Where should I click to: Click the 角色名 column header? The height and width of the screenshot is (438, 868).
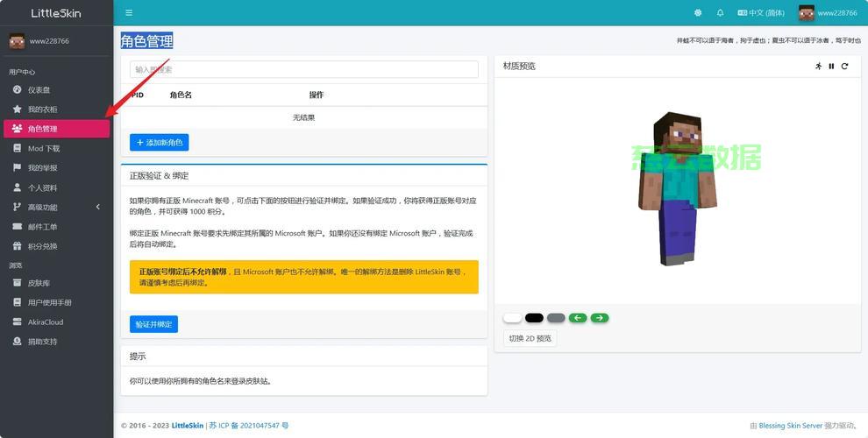[181, 95]
